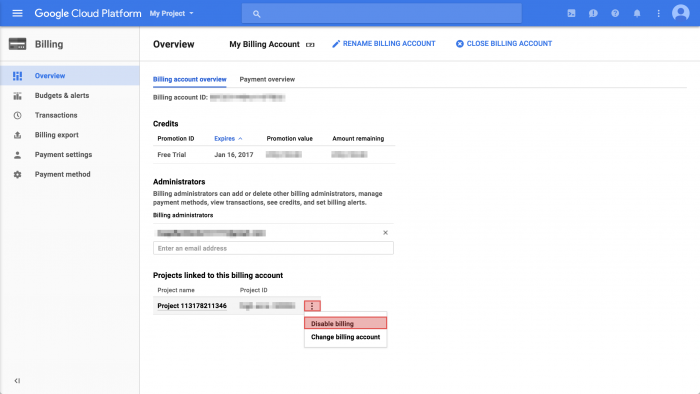Click the Payment settings person icon
Viewport: 700px width, 394px height.
tap(17, 155)
